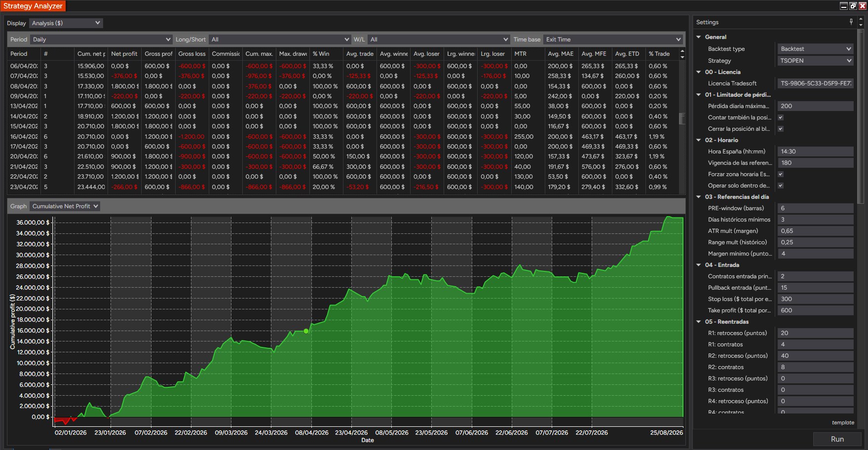The image size is (868, 450).
Task: Edit the 'R1: retroceso (puntos)' value 20
Action: tap(815, 333)
